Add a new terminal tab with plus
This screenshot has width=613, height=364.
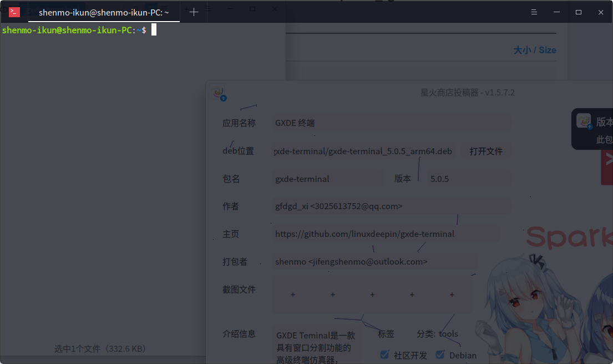pyautogui.click(x=194, y=12)
